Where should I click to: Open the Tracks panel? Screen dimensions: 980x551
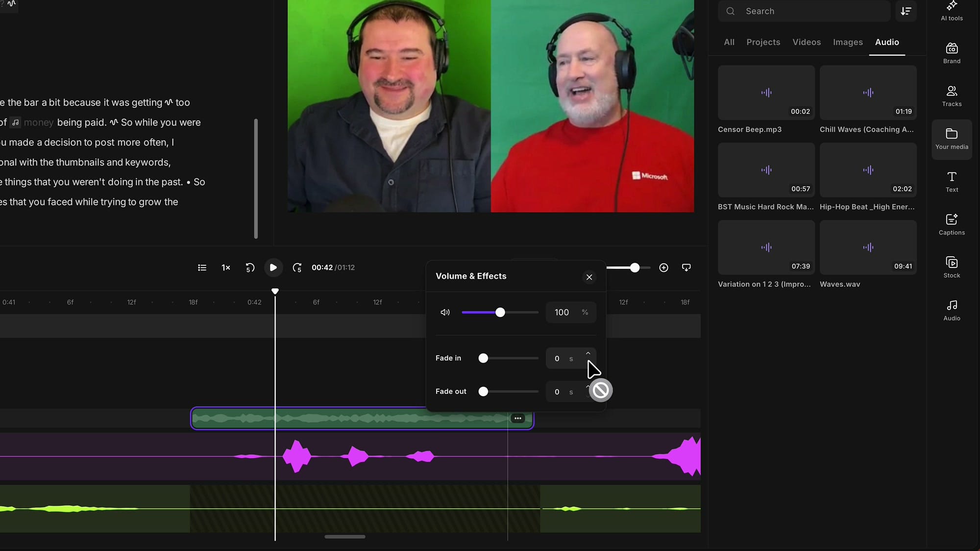tap(952, 96)
